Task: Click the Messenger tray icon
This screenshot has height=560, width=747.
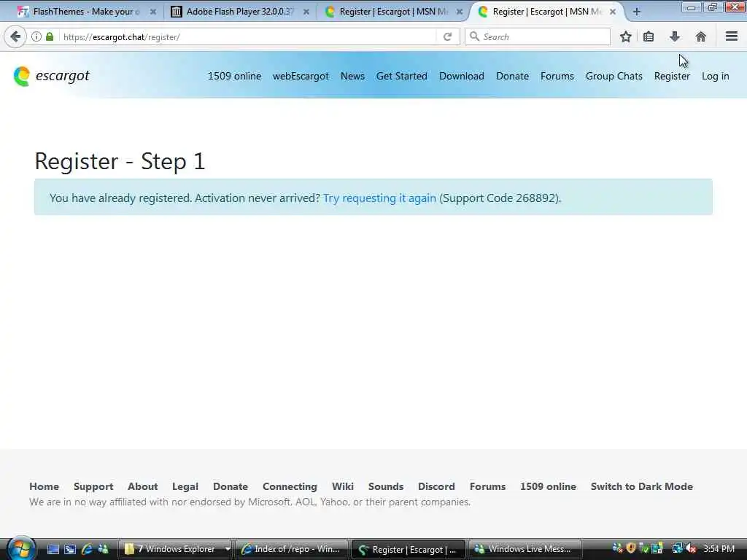Action: 617,548
